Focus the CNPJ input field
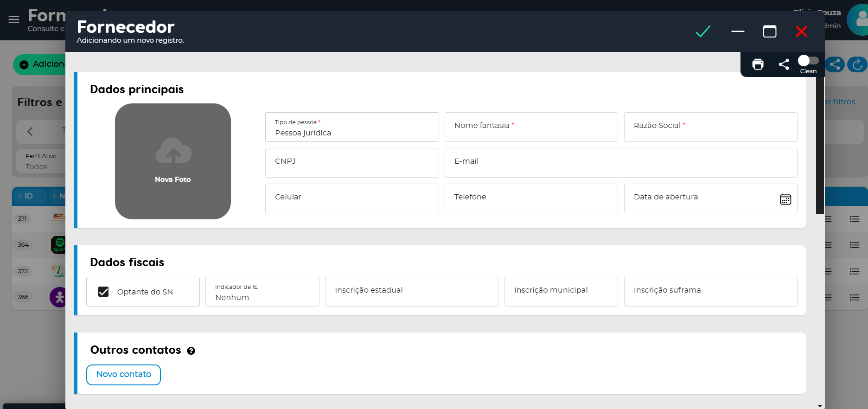This screenshot has width=868, height=409. point(351,163)
